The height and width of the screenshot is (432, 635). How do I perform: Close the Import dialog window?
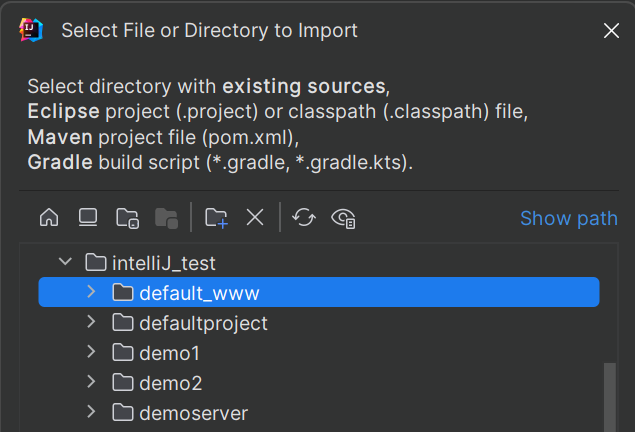611,31
